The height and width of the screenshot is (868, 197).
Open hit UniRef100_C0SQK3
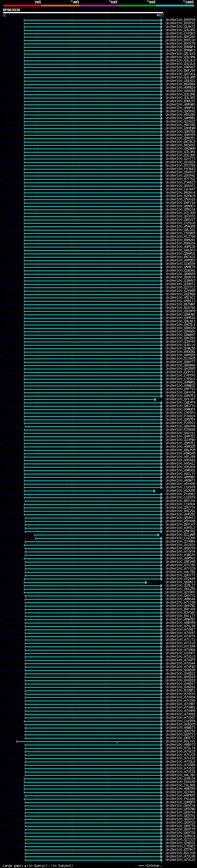(180, 33)
